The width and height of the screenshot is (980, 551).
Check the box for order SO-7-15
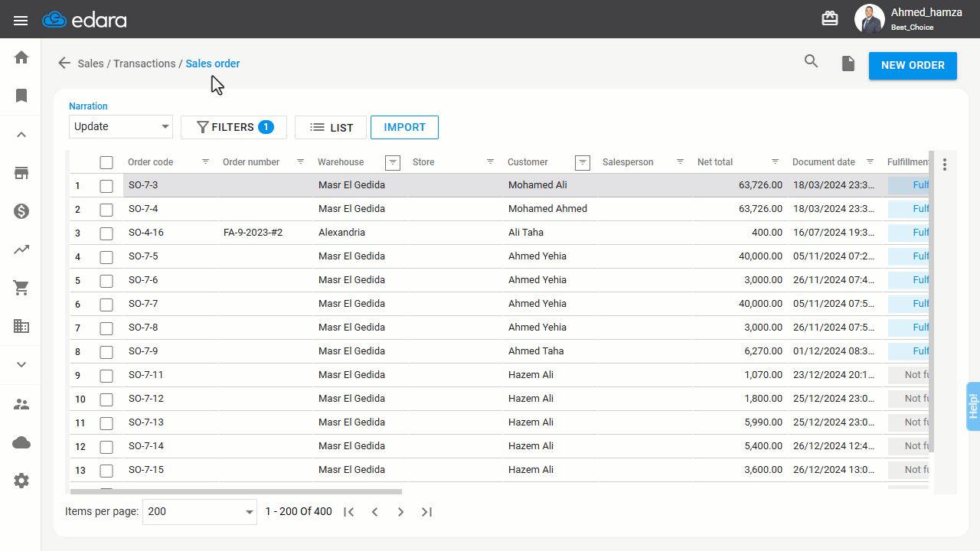click(106, 471)
